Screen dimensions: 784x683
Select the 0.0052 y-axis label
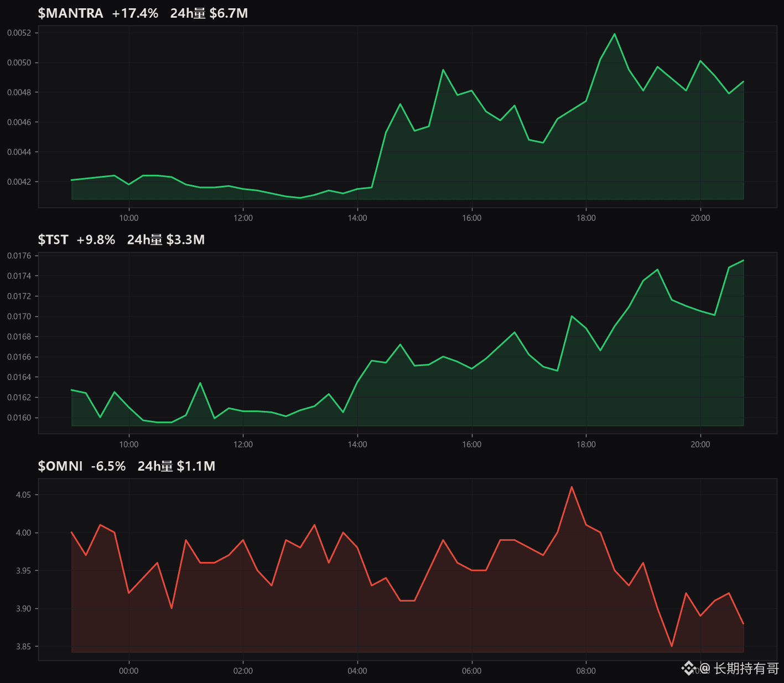19,33
